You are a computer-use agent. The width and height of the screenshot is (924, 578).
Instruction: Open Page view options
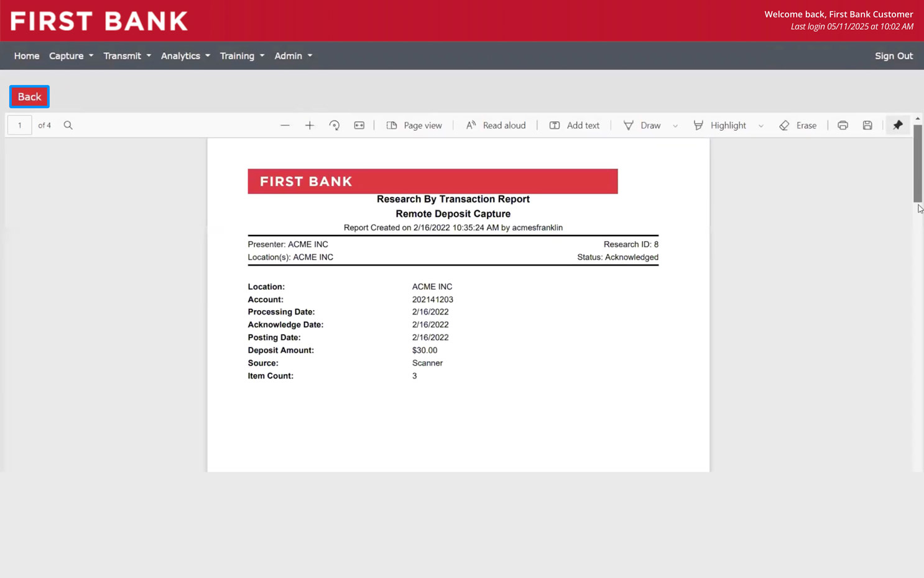414,126
